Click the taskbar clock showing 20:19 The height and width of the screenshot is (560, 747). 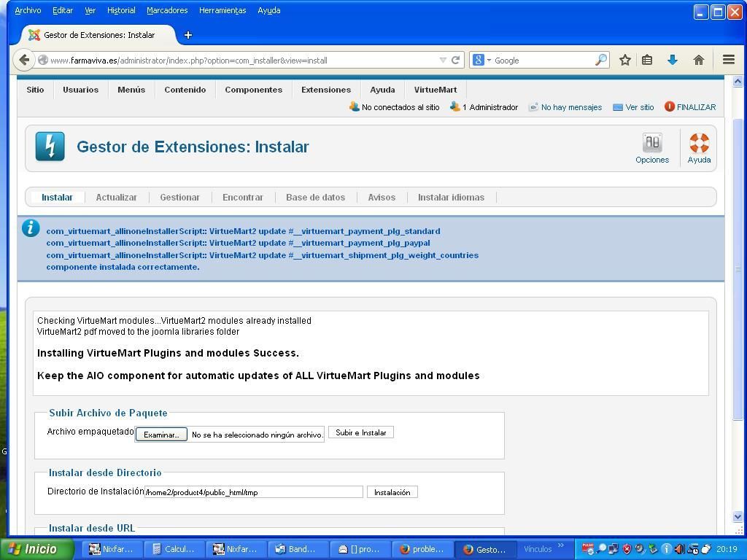(x=727, y=549)
